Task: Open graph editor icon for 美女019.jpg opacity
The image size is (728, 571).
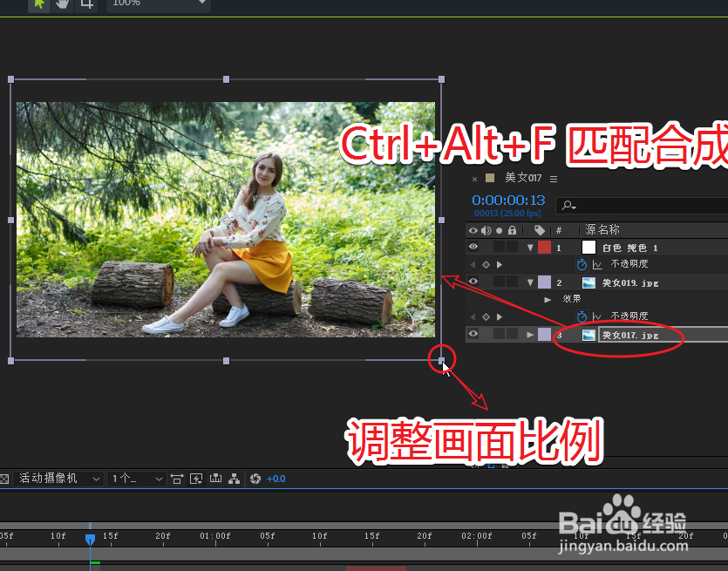Action: click(x=597, y=317)
